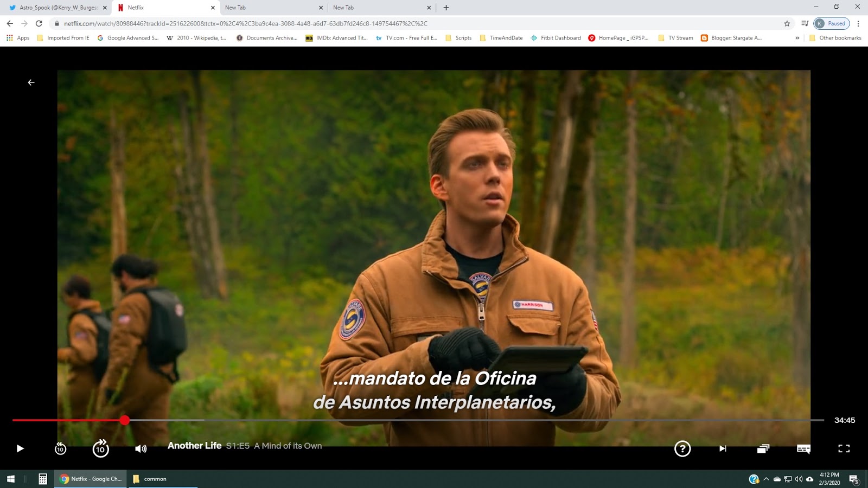Image resolution: width=868 pixels, height=488 pixels.
Task: Close the Astro_Spook Twitter tab
Action: coord(105,8)
